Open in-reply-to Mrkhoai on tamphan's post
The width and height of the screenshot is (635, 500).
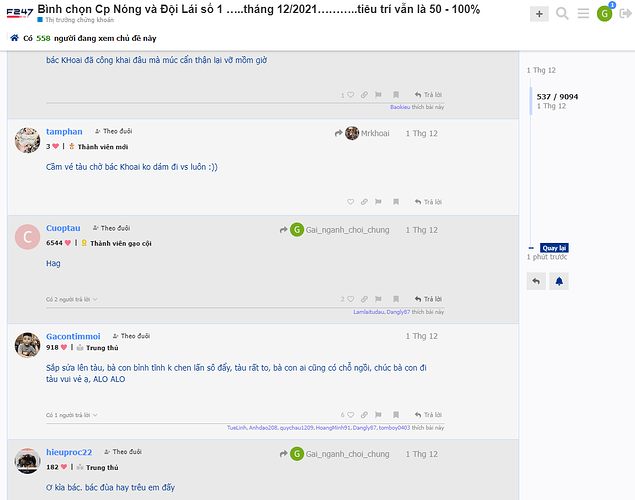pyautogui.click(x=362, y=133)
